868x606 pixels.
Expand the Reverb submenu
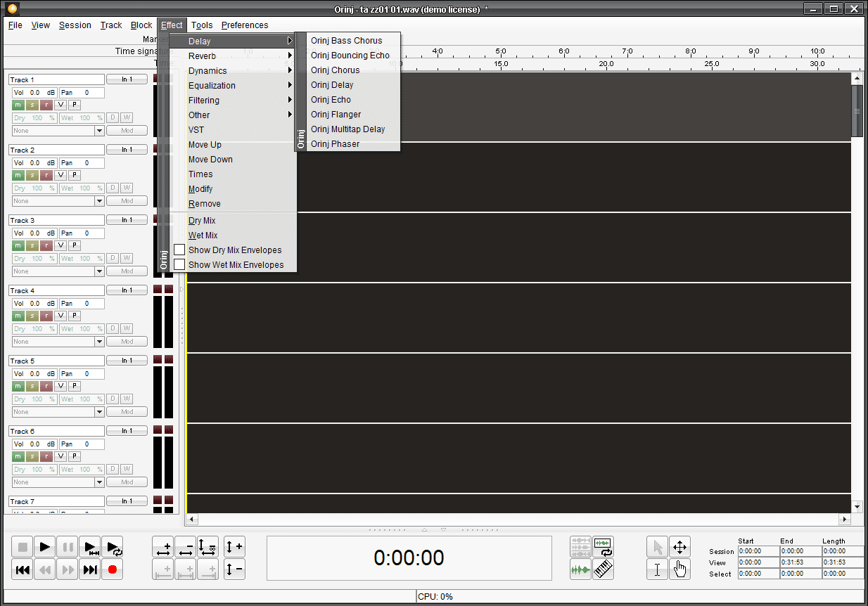point(233,56)
